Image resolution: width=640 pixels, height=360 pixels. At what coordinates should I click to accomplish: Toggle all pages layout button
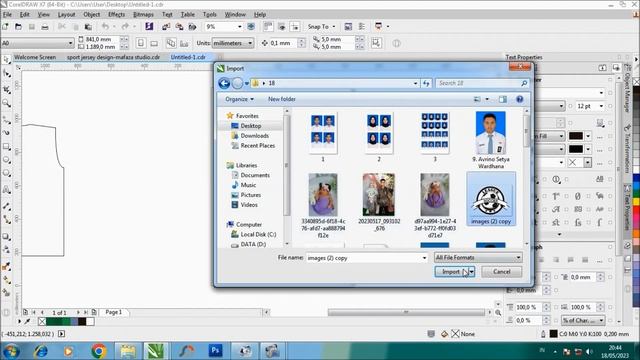click(171, 43)
